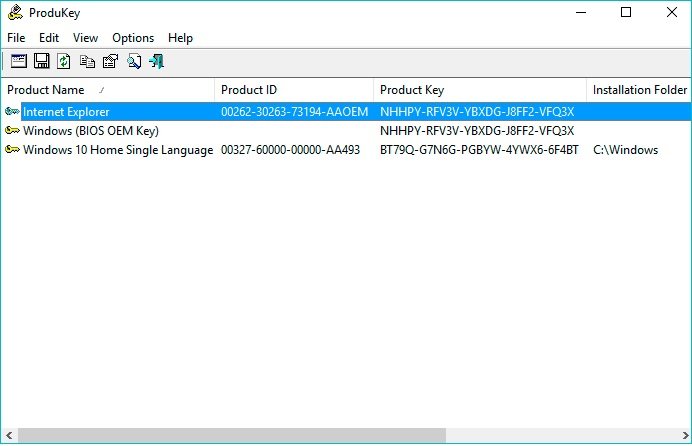Image resolution: width=692 pixels, height=446 pixels.
Task: Click the Select Source toolbar icon
Action: (18, 62)
